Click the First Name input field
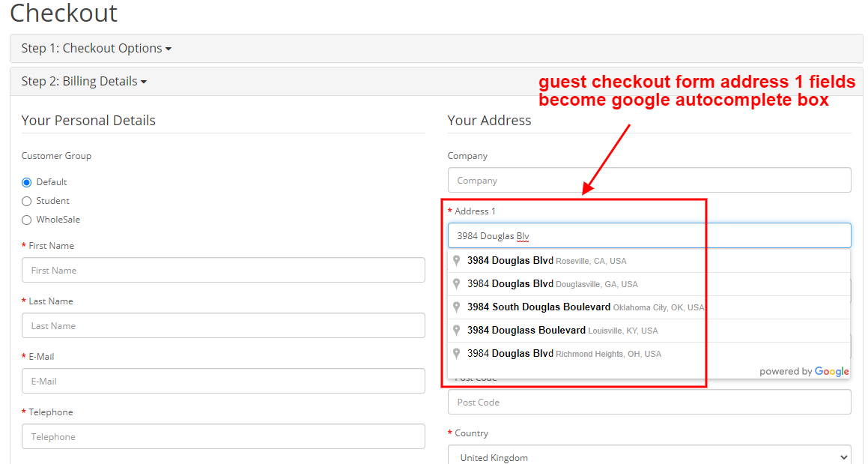Image resolution: width=868 pixels, height=464 pixels. point(223,270)
